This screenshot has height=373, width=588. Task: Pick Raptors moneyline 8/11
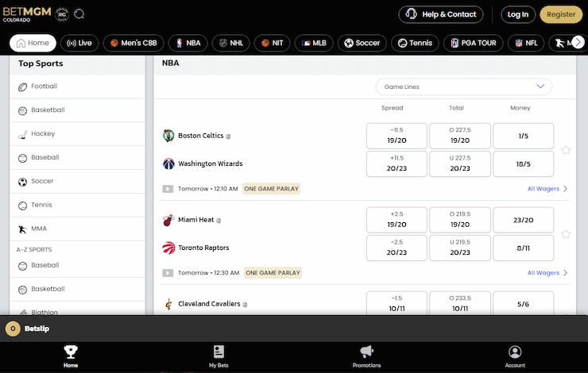[523, 248]
